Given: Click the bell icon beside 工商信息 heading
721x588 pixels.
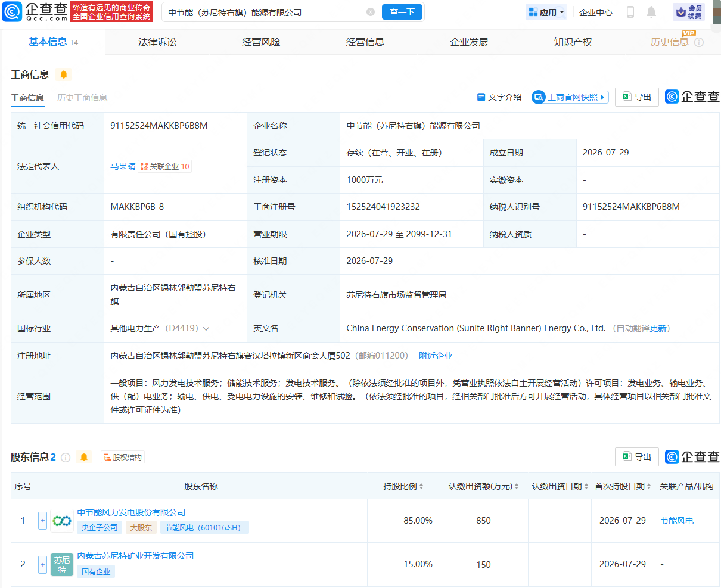Looking at the screenshot, I should pyautogui.click(x=64, y=74).
